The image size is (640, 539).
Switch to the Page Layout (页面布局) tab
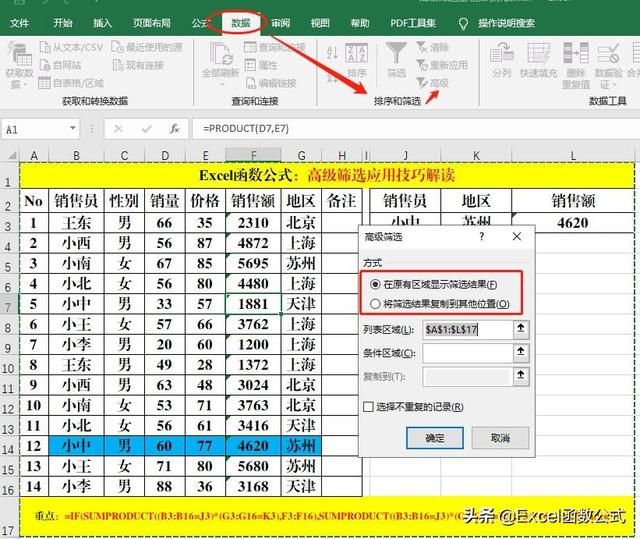pos(151,23)
